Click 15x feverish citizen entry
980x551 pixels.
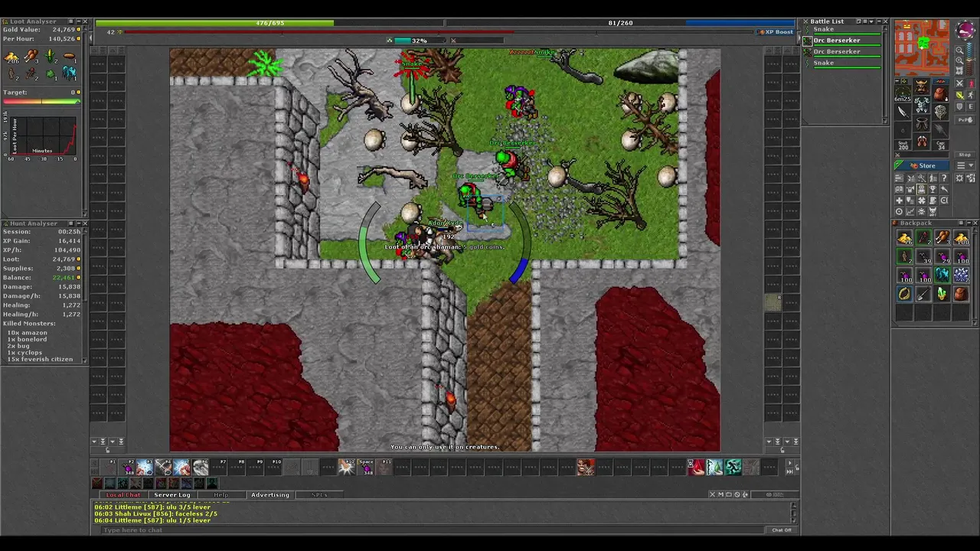pos(40,360)
